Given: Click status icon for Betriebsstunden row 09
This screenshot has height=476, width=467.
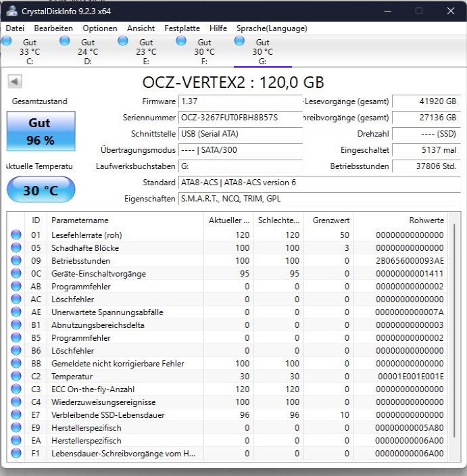Looking at the screenshot, I should [x=16, y=260].
